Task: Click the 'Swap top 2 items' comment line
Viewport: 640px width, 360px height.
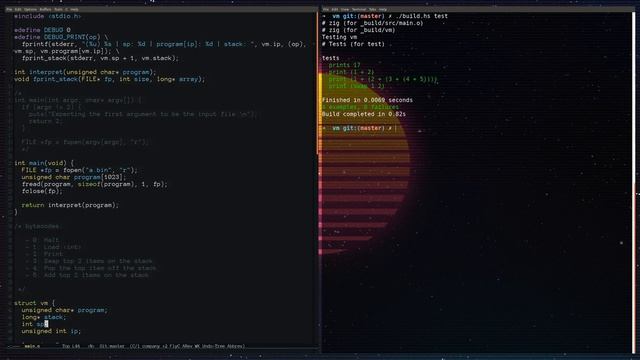Action: pos(89,261)
